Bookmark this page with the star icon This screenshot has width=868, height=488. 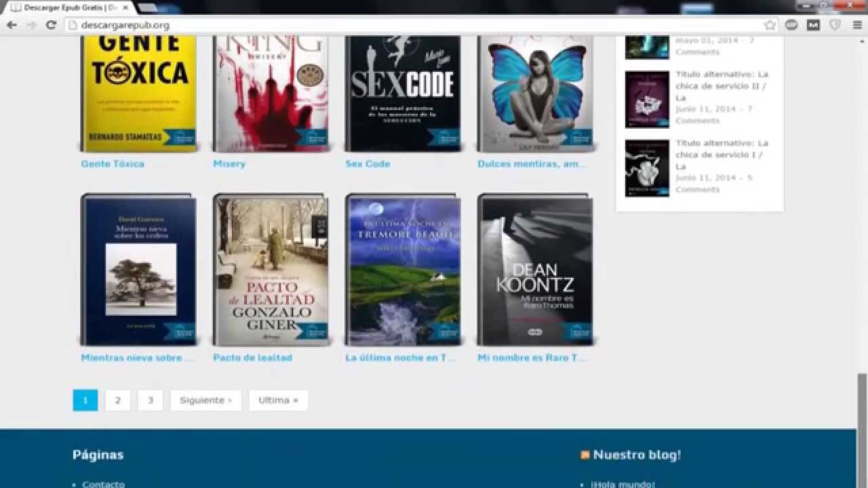pyautogui.click(x=770, y=25)
